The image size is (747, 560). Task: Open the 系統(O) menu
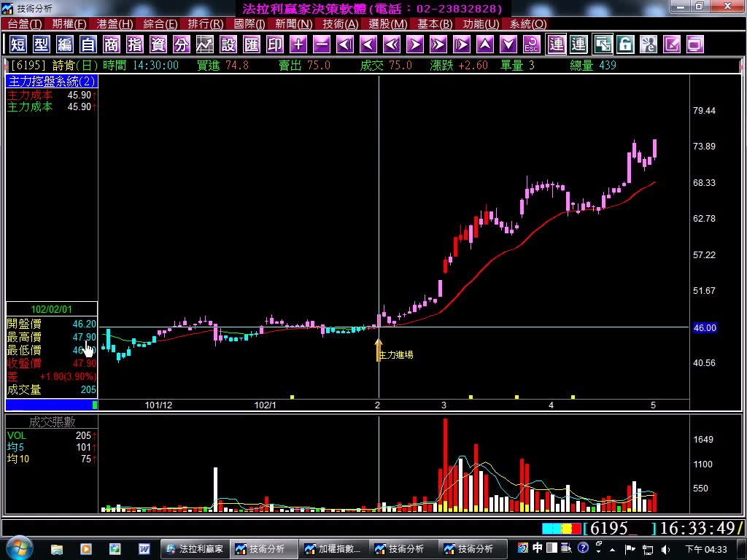point(528,24)
